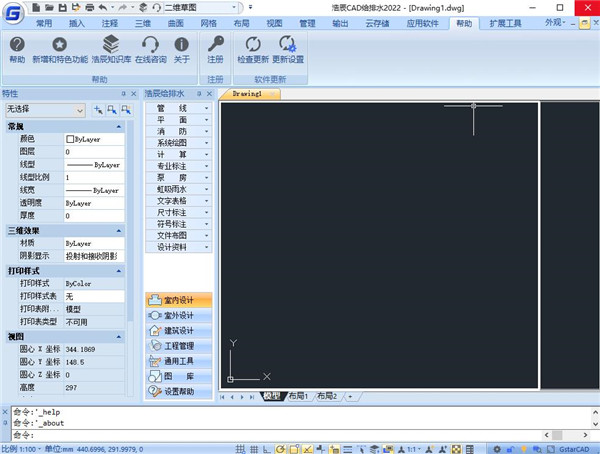Open 新增和特色功能 star button
Viewport: 600px width, 454px height.
pos(60,50)
